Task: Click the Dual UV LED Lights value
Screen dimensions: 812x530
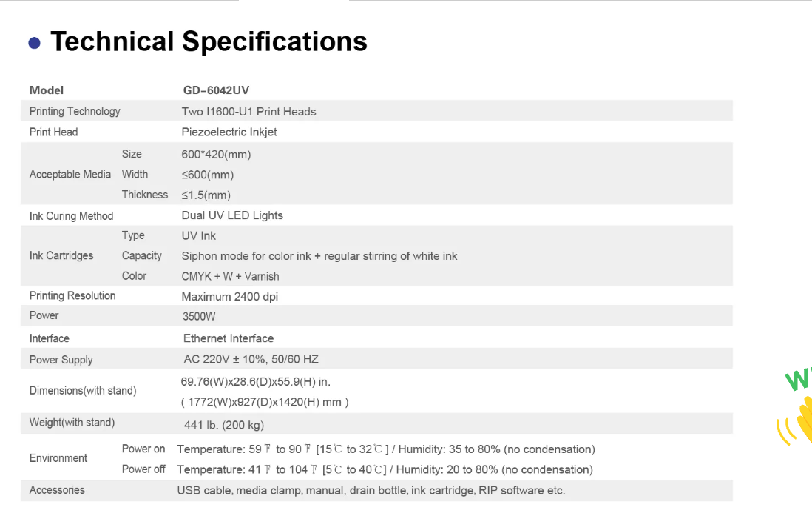Action: (x=232, y=215)
